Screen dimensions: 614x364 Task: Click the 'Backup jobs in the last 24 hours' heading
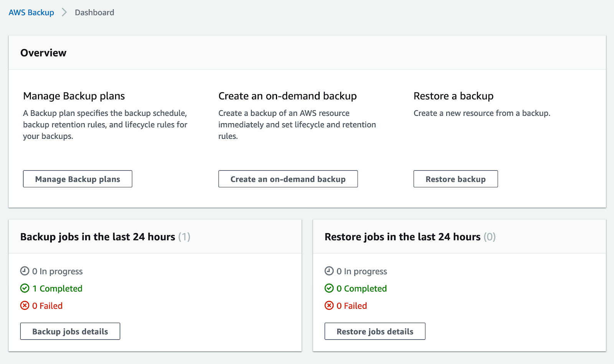(x=98, y=237)
